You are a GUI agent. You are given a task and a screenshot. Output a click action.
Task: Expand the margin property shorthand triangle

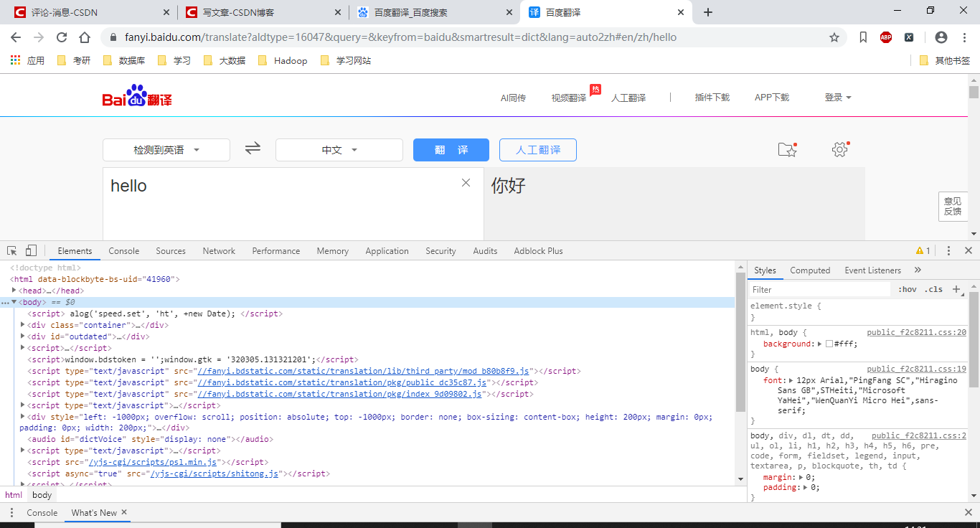(801, 477)
